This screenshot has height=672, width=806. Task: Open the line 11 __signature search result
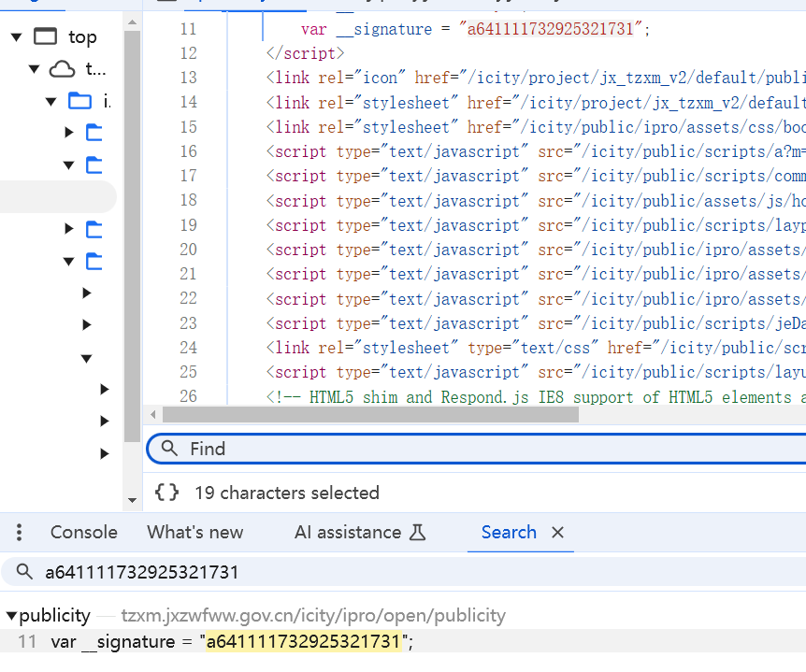click(x=231, y=642)
